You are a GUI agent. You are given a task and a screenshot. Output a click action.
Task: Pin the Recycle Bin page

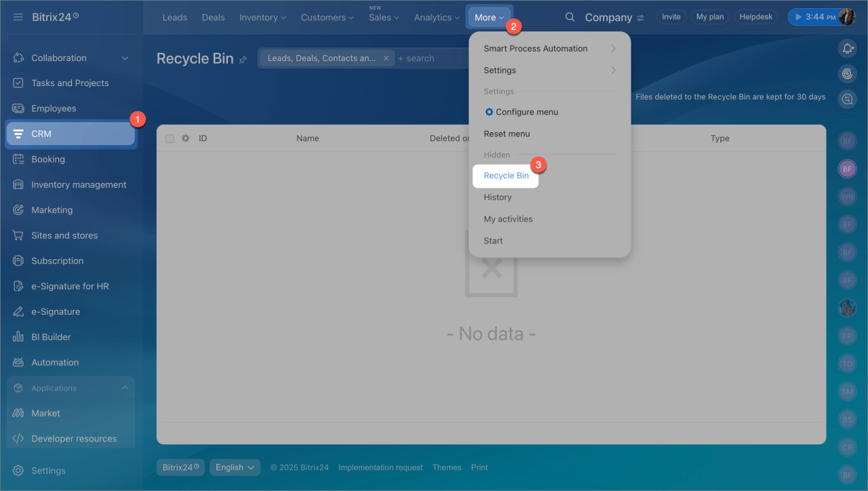point(243,60)
